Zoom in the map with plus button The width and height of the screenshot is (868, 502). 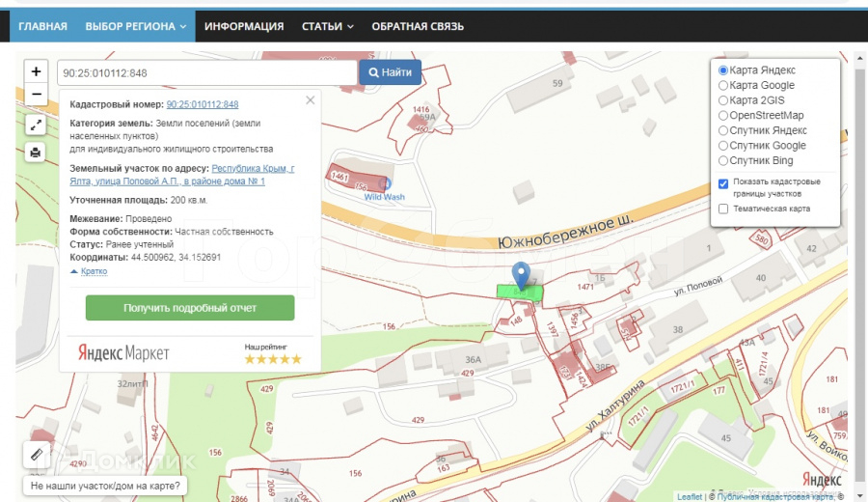[36, 71]
